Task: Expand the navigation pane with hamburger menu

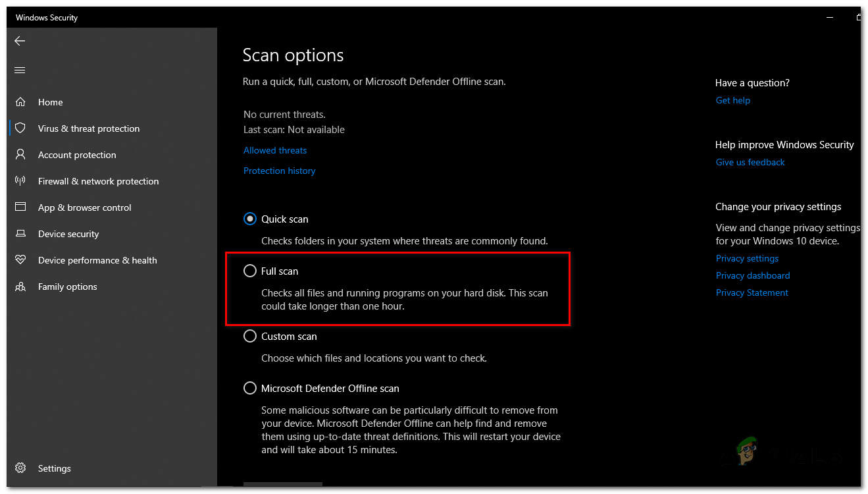Action: click(19, 70)
